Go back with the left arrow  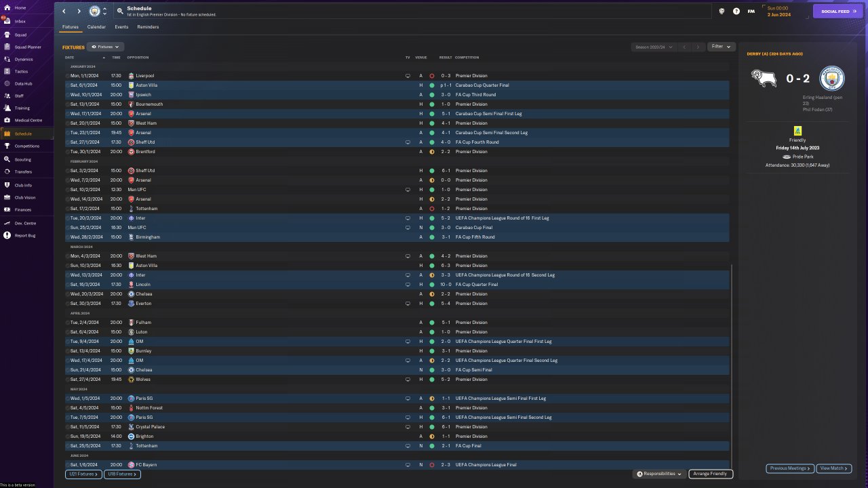[64, 12]
